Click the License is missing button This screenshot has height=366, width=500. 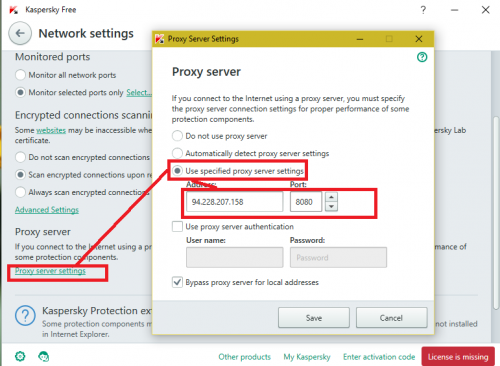(x=458, y=357)
